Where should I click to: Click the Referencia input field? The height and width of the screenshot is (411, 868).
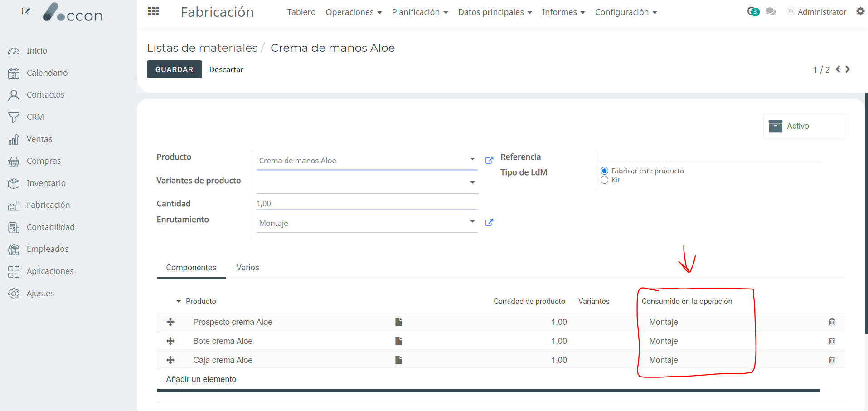pos(711,157)
